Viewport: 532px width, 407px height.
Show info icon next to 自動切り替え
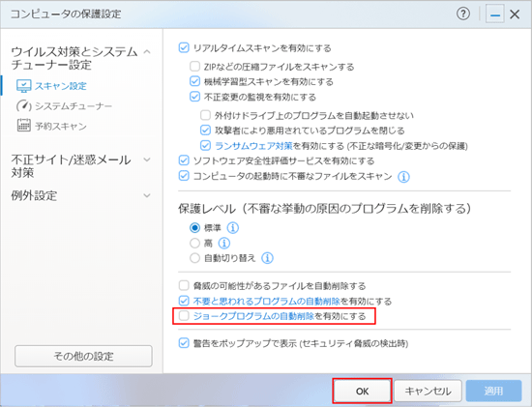pyautogui.click(x=267, y=258)
